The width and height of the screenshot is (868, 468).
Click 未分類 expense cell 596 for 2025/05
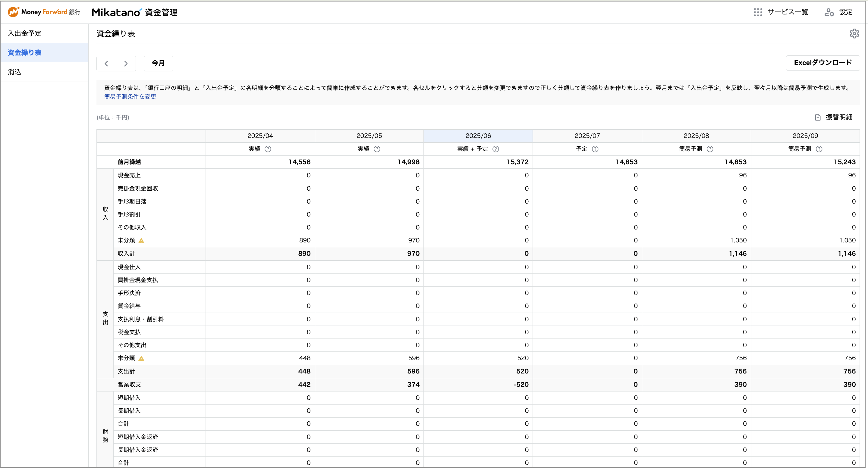[369, 358]
